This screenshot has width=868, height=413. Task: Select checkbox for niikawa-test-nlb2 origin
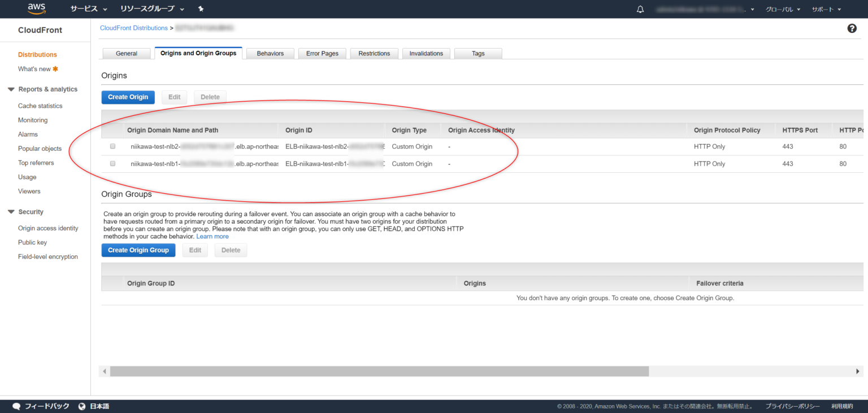click(x=112, y=146)
